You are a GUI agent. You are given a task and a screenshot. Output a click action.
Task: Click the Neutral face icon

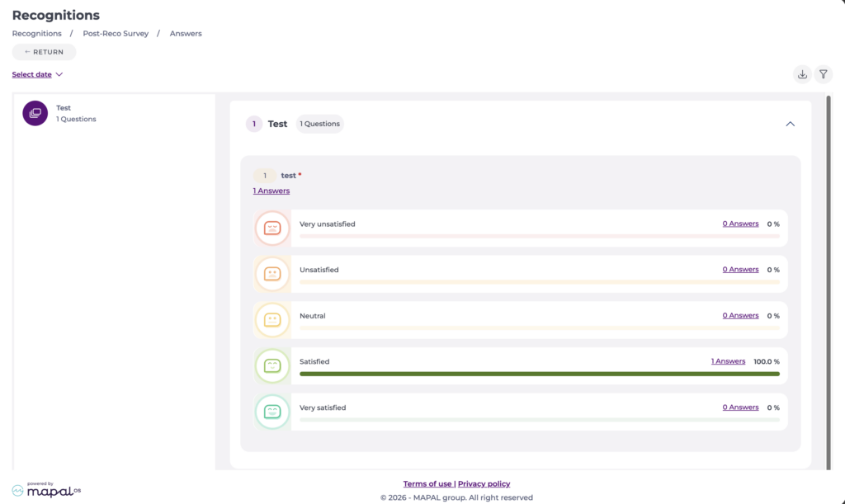point(272,320)
